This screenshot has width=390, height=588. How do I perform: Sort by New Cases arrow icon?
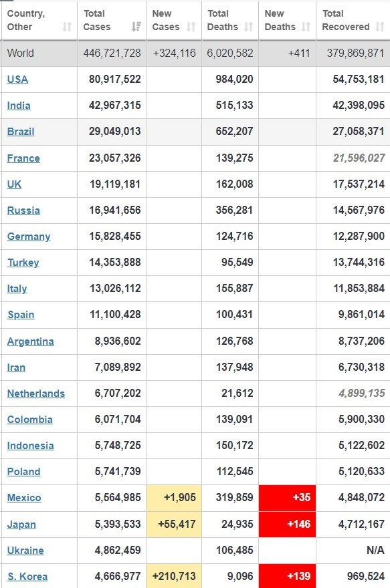pos(191,27)
